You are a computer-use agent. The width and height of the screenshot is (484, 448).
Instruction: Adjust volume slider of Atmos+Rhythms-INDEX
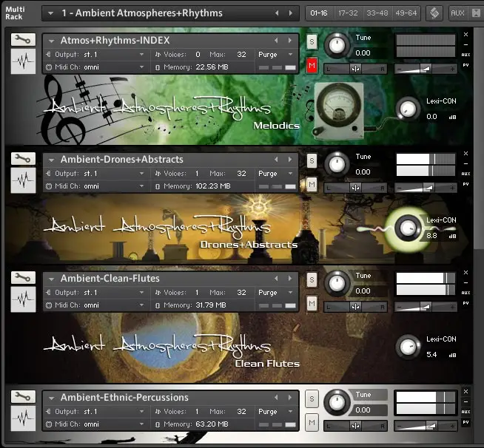(426, 69)
